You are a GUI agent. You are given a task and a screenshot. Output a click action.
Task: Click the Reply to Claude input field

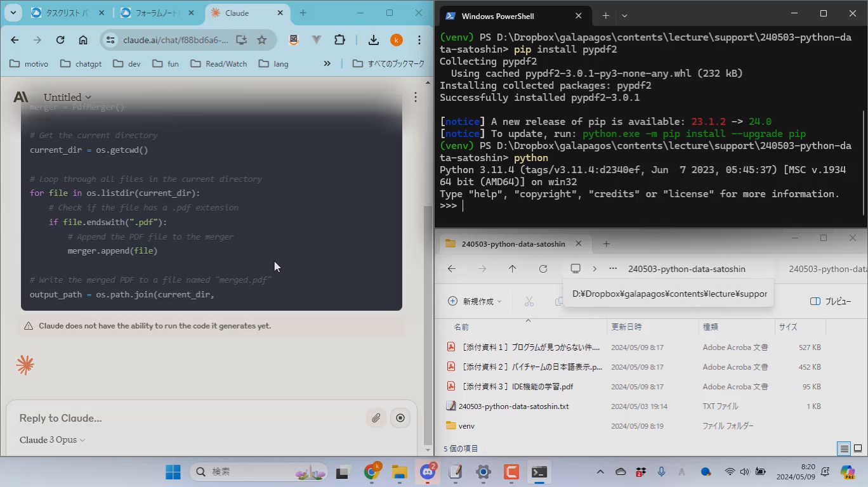click(x=190, y=418)
